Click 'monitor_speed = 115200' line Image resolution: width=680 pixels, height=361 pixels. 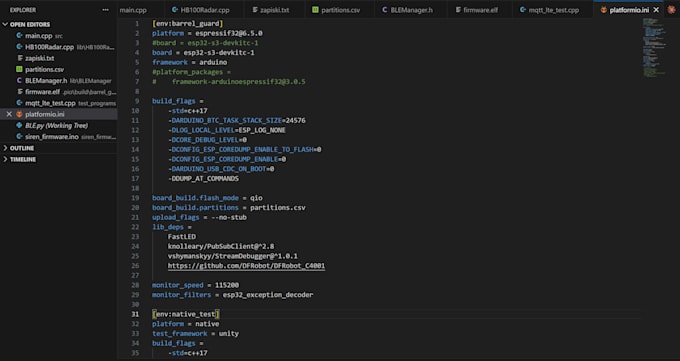[195, 285]
